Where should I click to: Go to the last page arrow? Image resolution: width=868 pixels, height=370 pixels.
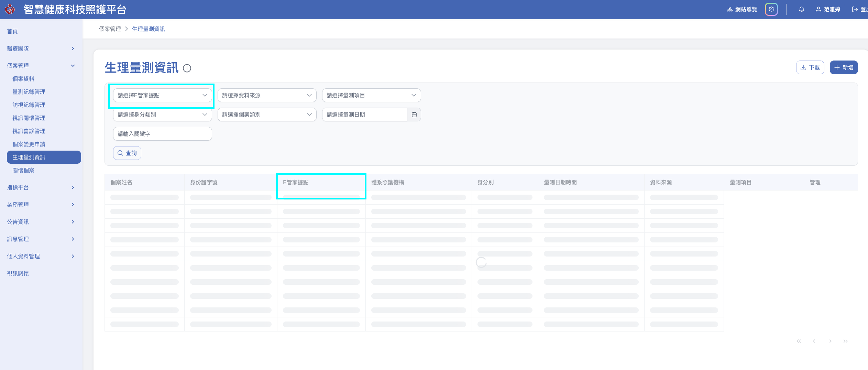845,341
